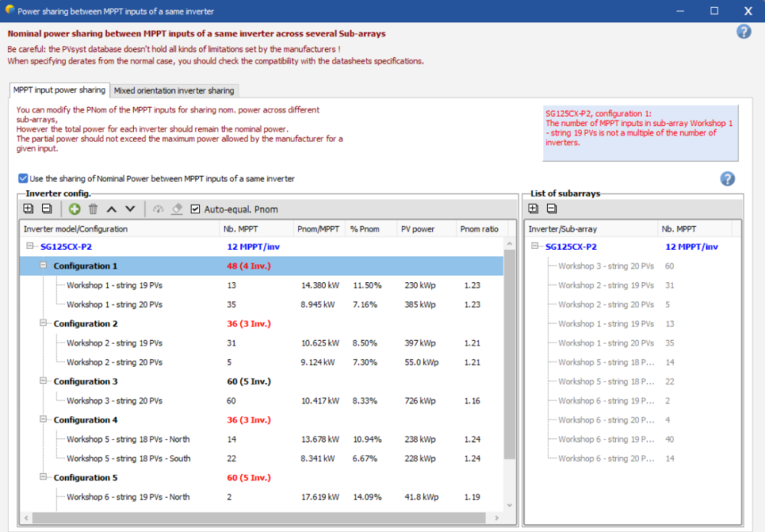Select Workshop 2 - string 19 PVs row
Screen dimensions: 765x532
point(114,343)
